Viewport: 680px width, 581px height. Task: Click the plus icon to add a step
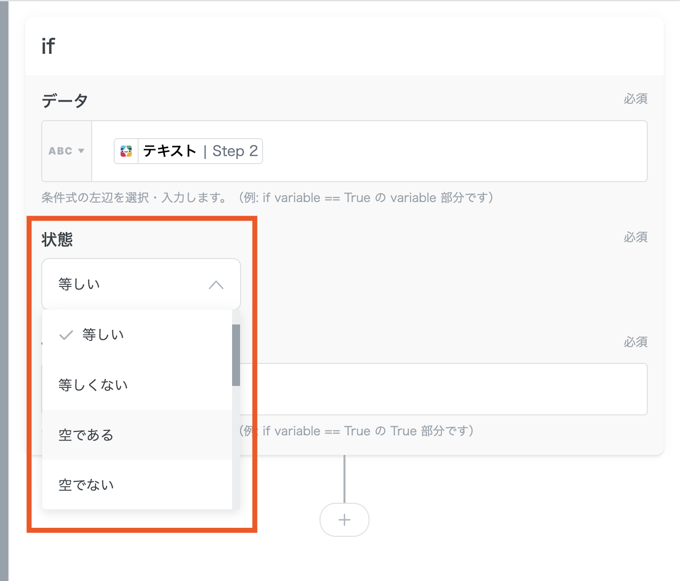tap(344, 520)
